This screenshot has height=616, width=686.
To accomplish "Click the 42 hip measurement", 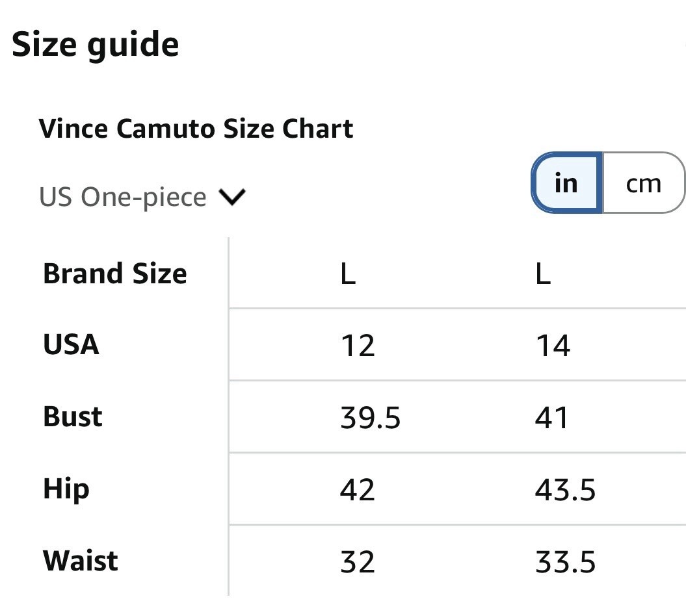I will point(358,490).
